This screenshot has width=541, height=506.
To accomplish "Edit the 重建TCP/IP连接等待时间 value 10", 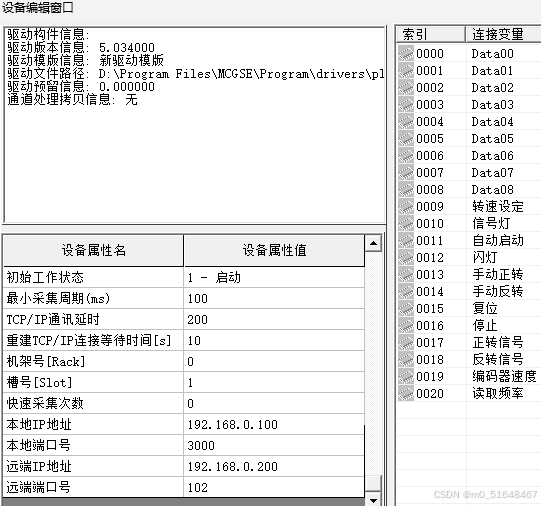I will click(274, 340).
